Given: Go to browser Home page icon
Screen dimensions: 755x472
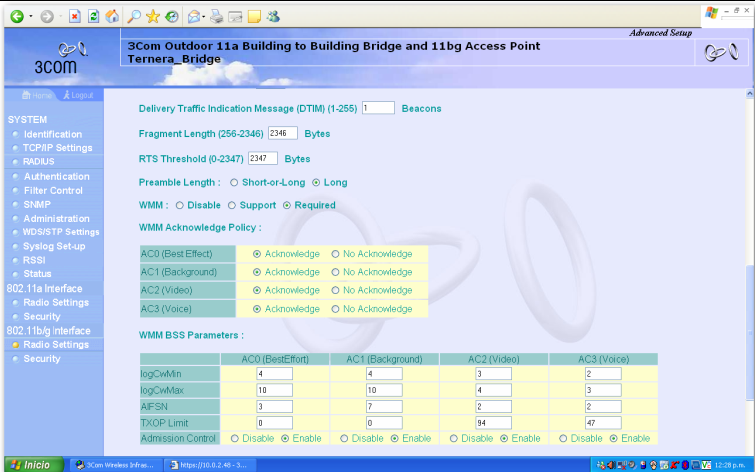Looking at the screenshot, I should click(x=112, y=16).
